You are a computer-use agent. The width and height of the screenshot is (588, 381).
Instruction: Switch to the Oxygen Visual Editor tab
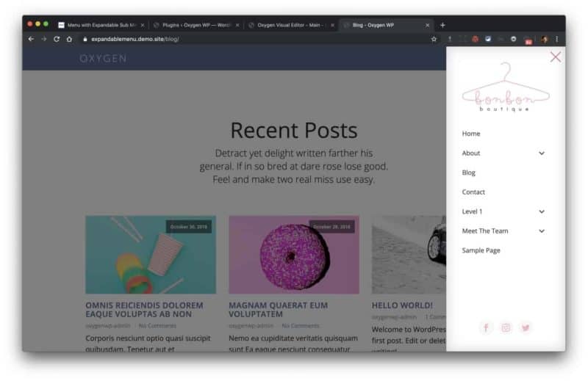[x=291, y=25]
